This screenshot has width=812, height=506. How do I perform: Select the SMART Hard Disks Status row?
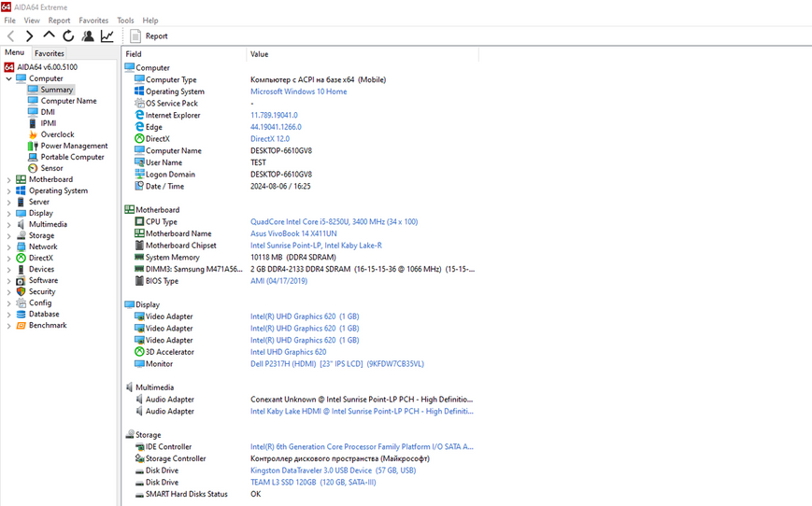click(300, 494)
